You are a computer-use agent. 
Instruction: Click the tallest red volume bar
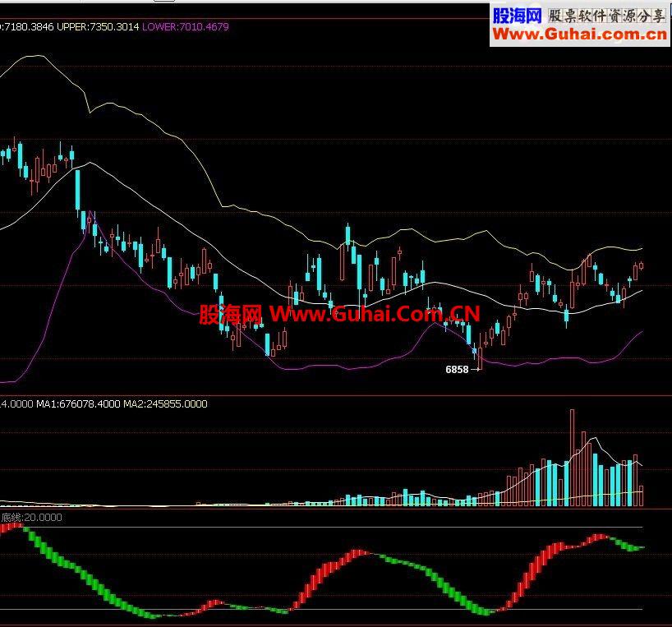572,458
